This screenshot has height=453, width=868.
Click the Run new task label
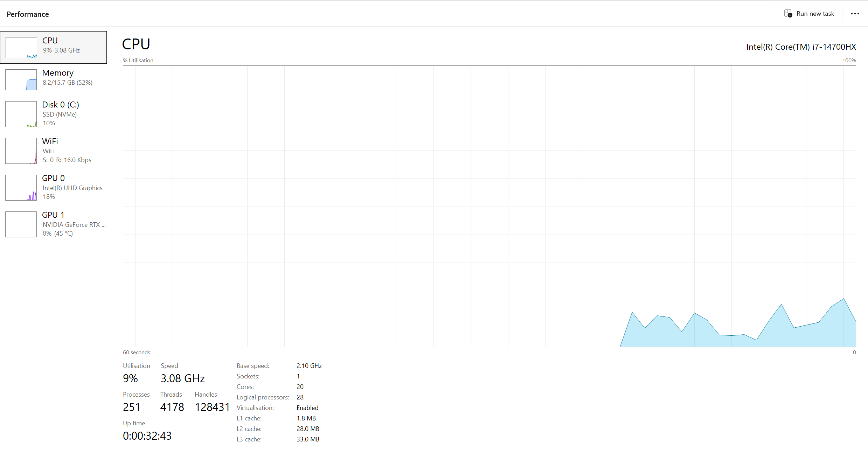tap(815, 14)
